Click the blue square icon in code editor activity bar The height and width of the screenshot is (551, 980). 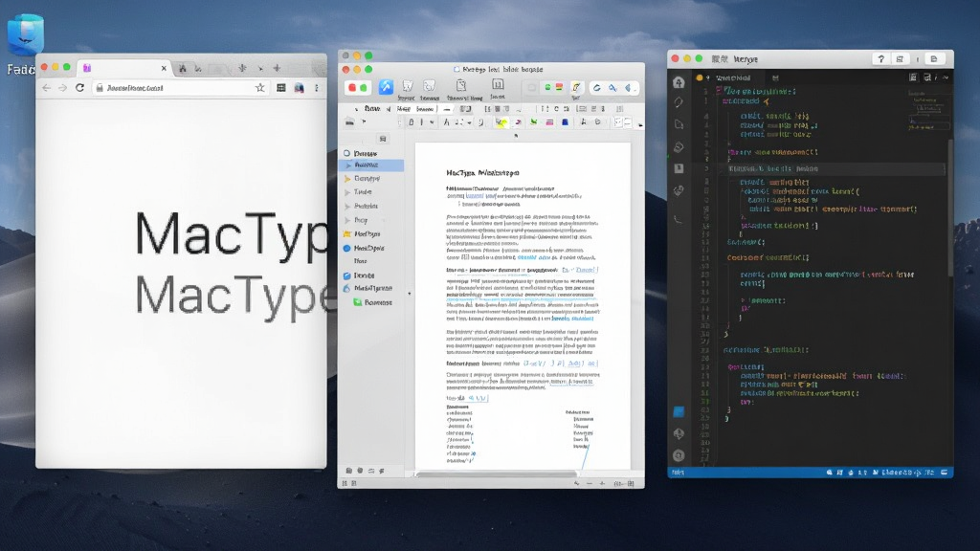(679, 412)
